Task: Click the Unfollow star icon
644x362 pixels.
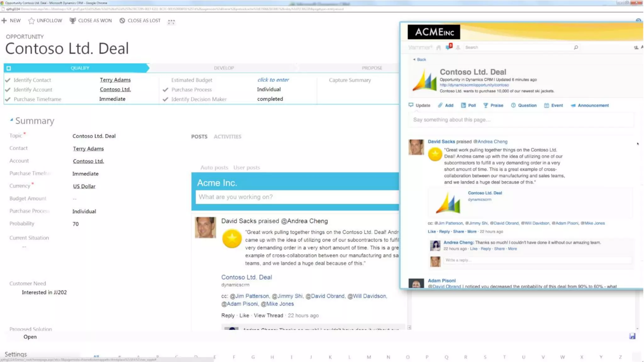Action: point(31,21)
